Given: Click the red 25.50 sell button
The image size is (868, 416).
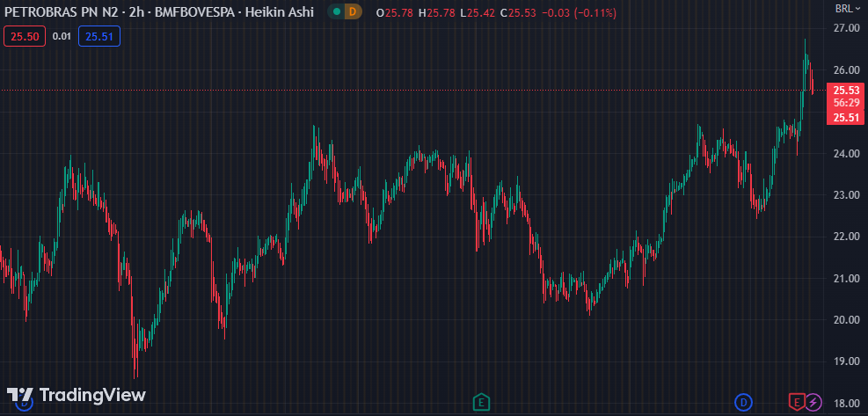Looking at the screenshot, I should click(25, 37).
